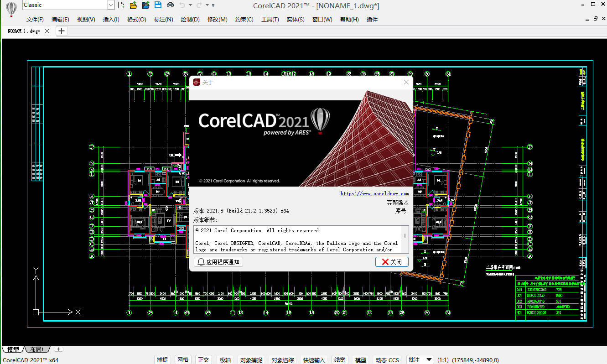Open the 文件(F) menu
Screen dimensions: 607x364
pyautogui.click(x=35, y=20)
